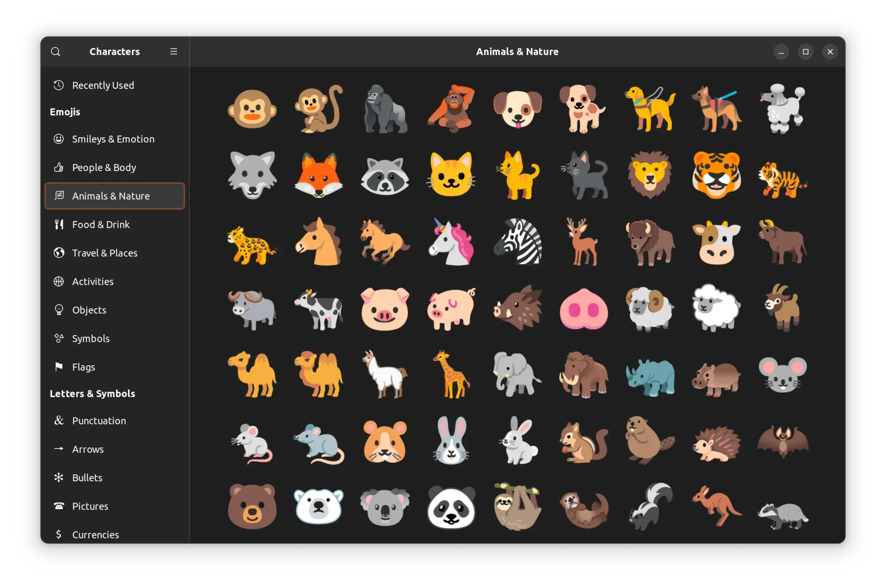
Task: Choose the white sheep emoji
Action: [716, 308]
